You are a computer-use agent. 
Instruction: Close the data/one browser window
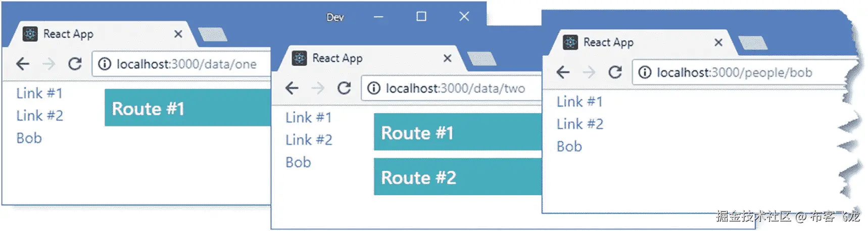tap(464, 17)
